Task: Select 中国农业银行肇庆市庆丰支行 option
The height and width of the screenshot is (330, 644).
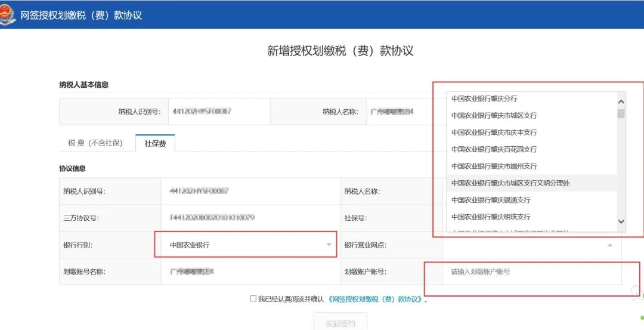Action: click(x=532, y=132)
